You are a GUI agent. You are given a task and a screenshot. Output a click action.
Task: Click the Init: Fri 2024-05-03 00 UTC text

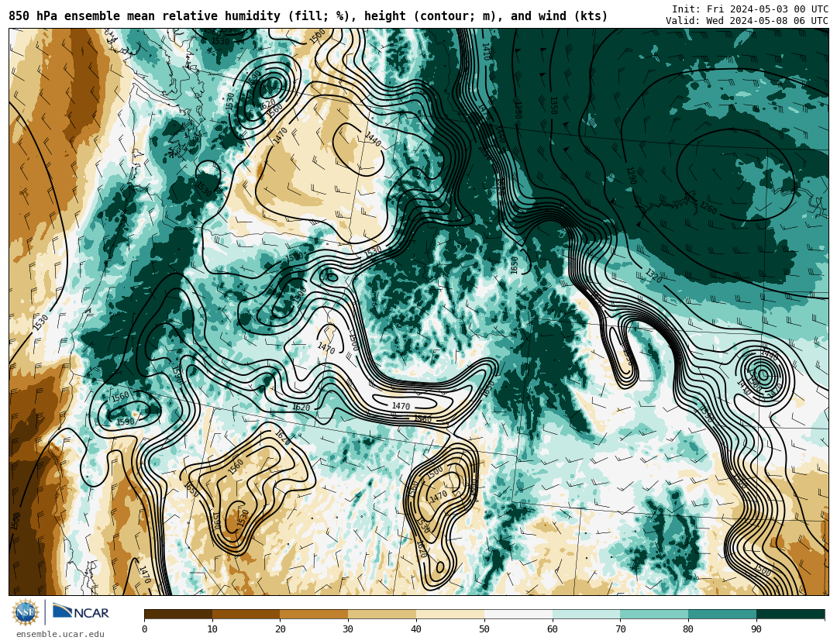coord(750,9)
